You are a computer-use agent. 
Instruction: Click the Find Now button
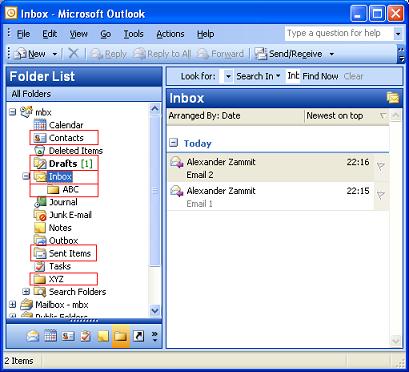320,76
